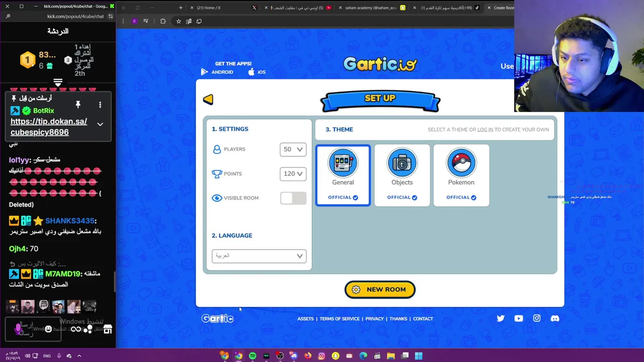
Task: Show hidden system tray icons
Action: tap(79, 356)
